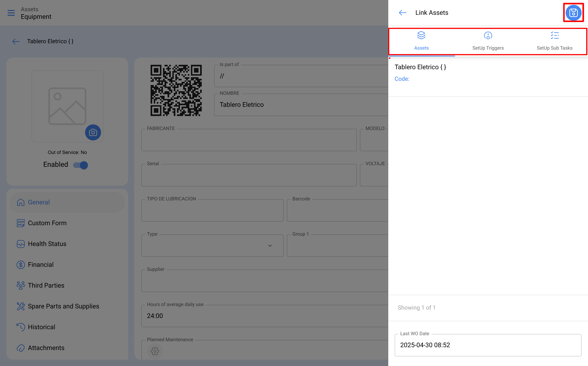Switch to the Assets tab

pos(421,41)
